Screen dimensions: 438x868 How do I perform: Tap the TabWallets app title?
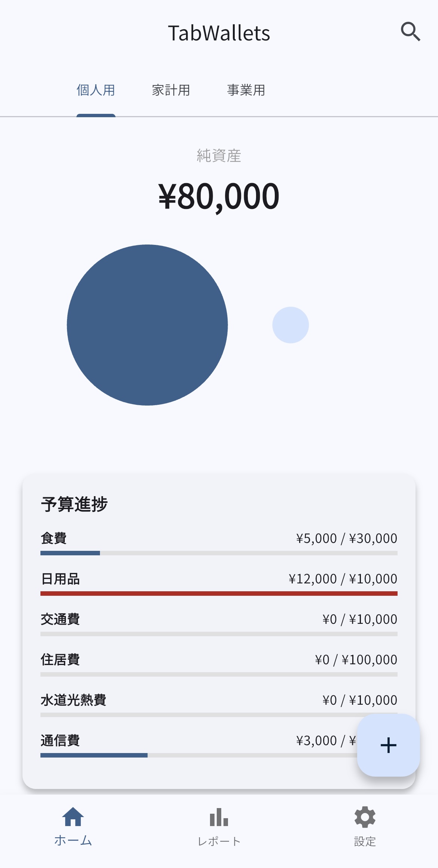pos(219,33)
